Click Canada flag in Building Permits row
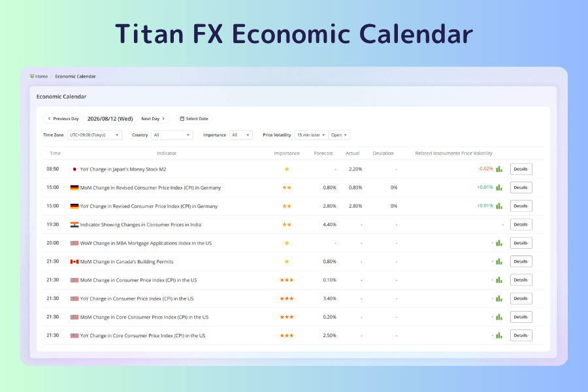The image size is (588, 392). (74, 261)
